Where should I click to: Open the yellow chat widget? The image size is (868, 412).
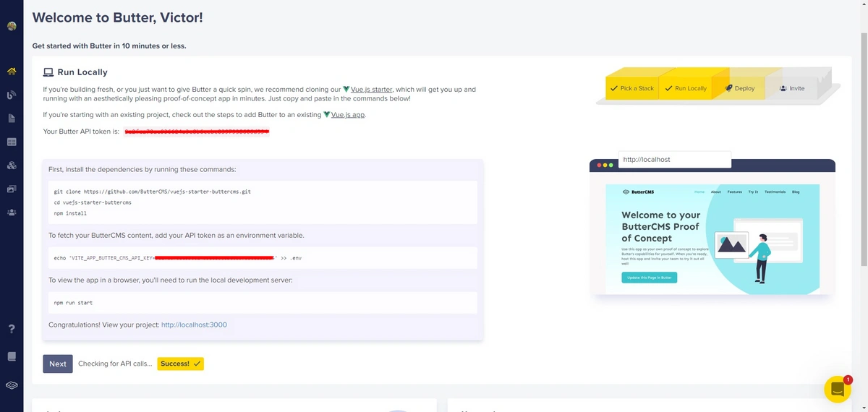pyautogui.click(x=837, y=389)
